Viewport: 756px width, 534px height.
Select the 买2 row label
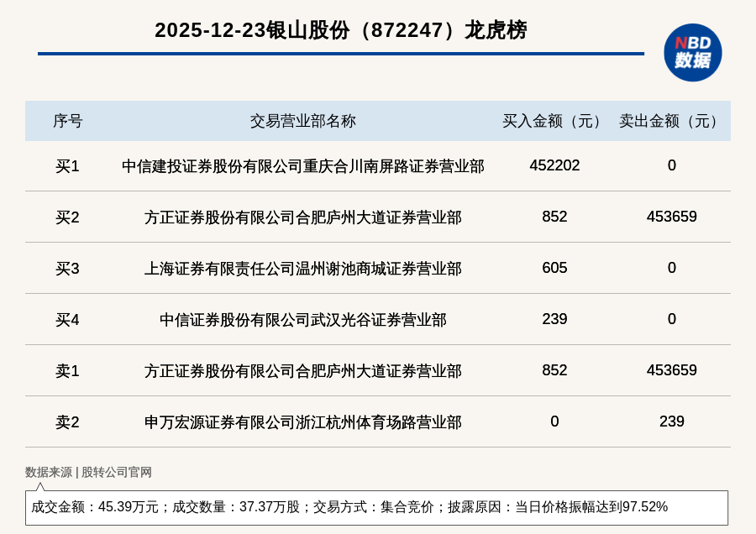(x=67, y=217)
